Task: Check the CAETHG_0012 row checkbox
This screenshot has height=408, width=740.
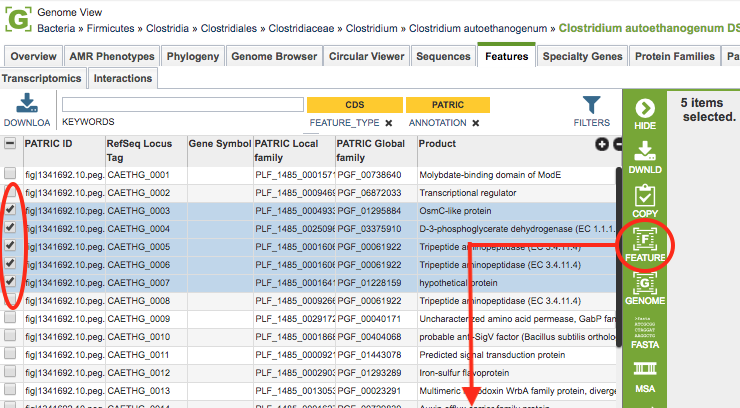Action: (x=10, y=371)
